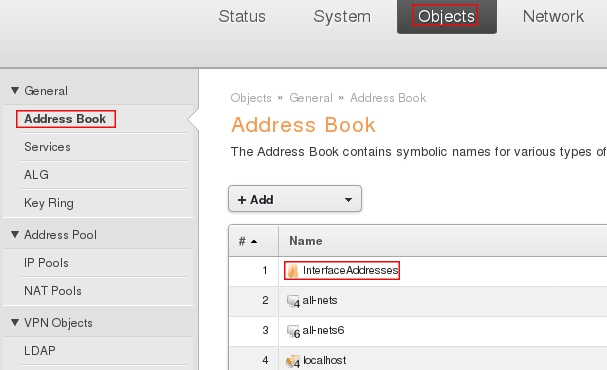Click the Objects breadcrumb link
This screenshot has height=370, width=607.
[251, 98]
